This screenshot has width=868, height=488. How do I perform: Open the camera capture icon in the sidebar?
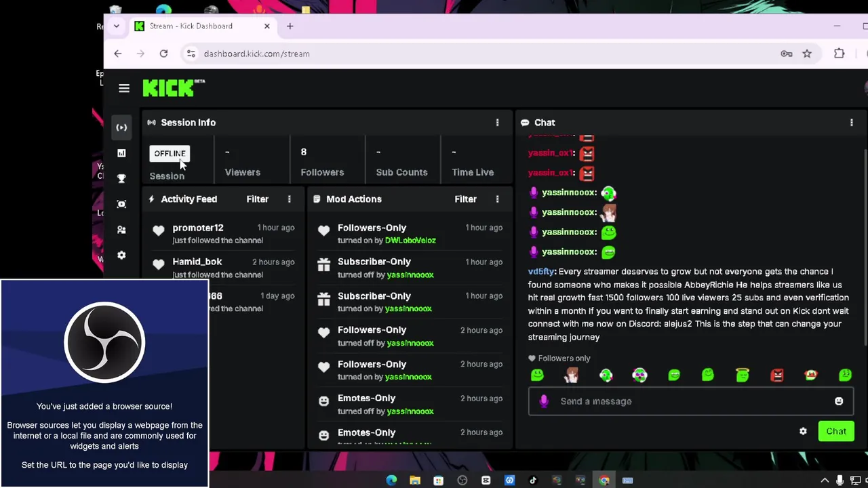(121, 204)
